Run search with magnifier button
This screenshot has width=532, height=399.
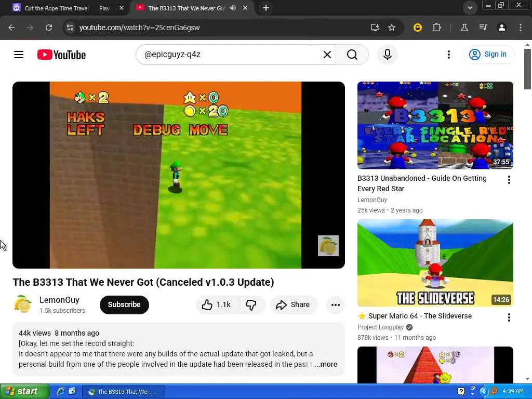click(x=352, y=55)
